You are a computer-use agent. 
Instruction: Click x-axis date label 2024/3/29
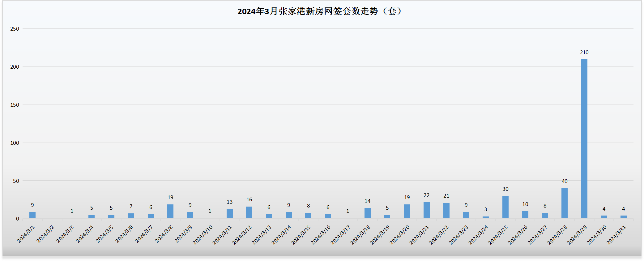pos(577,235)
